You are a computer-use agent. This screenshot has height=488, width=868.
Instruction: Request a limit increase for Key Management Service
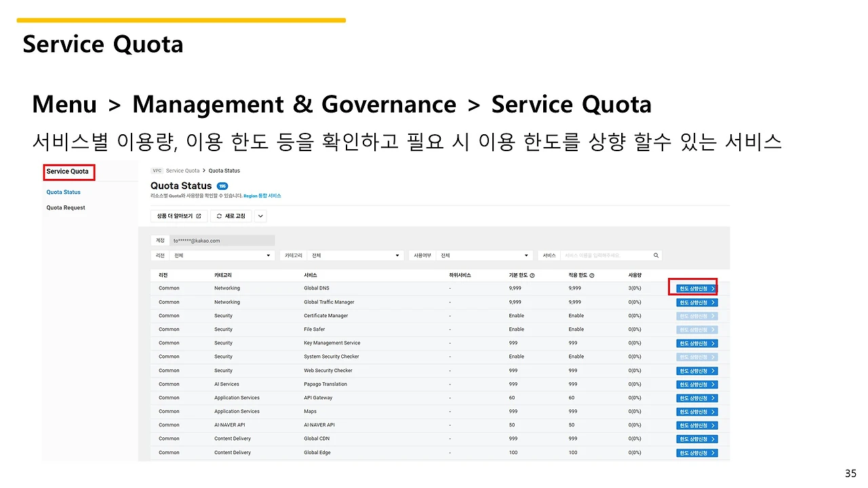pyautogui.click(x=697, y=344)
